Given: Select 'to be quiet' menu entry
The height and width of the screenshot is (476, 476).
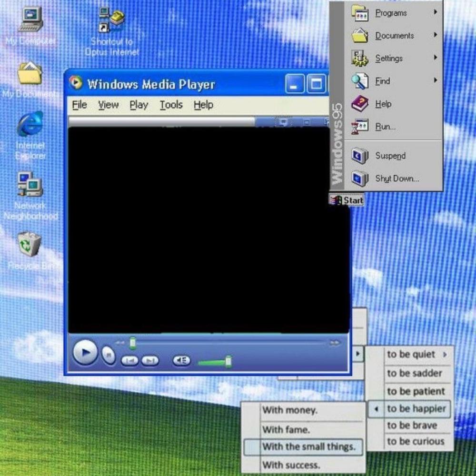Looking at the screenshot, I should coord(411,354).
